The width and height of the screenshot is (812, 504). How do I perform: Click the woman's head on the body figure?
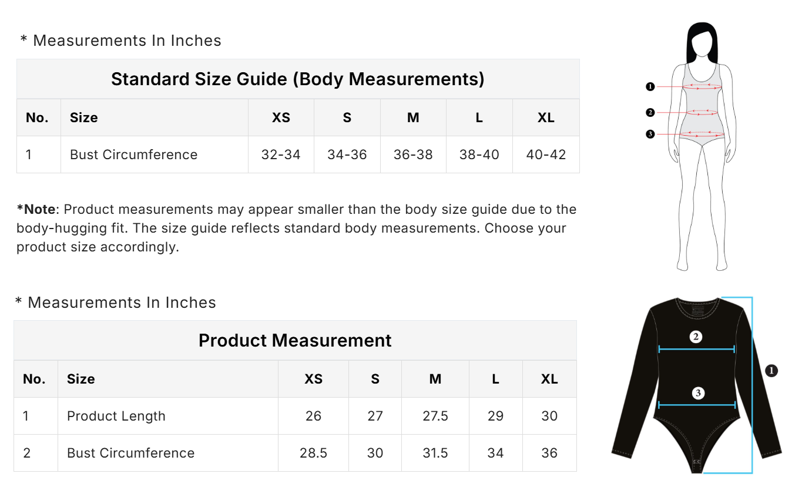[702, 42]
